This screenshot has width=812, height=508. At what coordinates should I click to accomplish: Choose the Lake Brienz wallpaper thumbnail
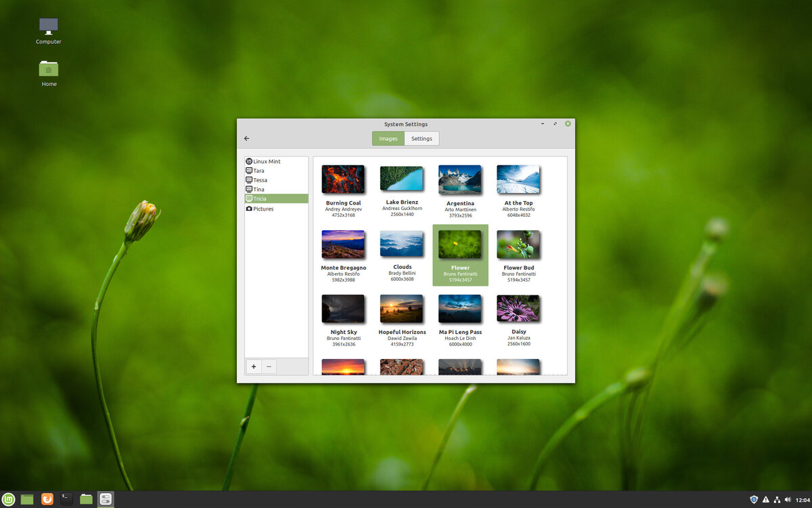[x=402, y=179]
